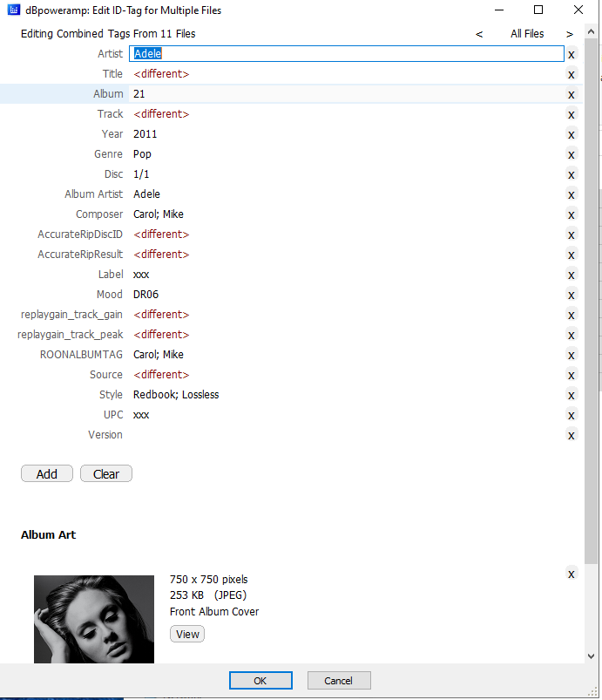This screenshot has height=700, width=602.
Task: Open album art with View button
Action: [187, 634]
